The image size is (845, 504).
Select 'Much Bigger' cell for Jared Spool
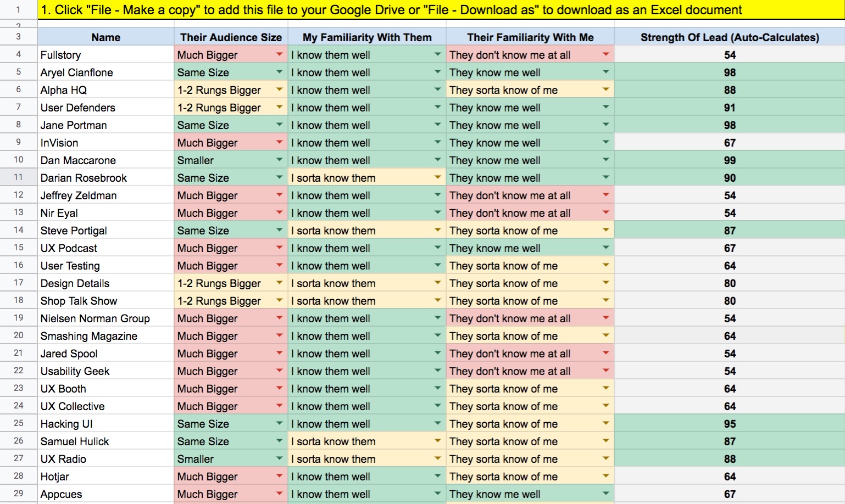click(x=231, y=353)
